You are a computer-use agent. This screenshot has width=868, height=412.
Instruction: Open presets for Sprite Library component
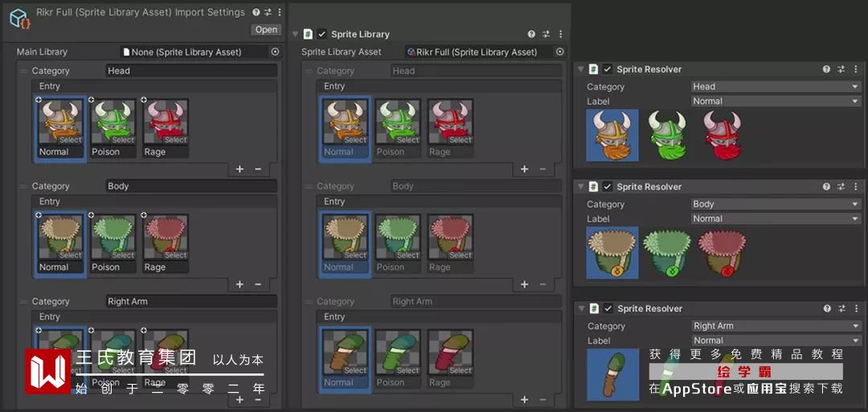click(x=547, y=35)
